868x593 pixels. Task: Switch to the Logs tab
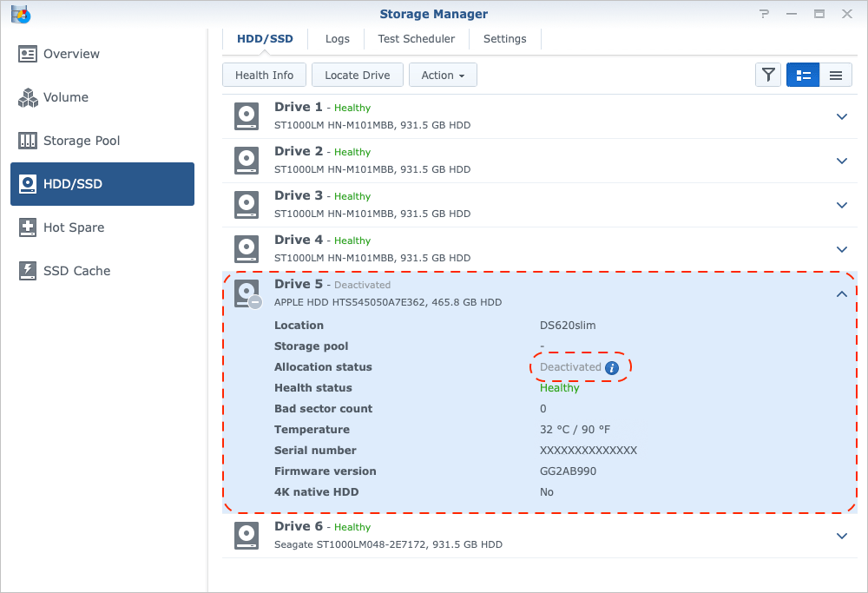pyautogui.click(x=338, y=39)
